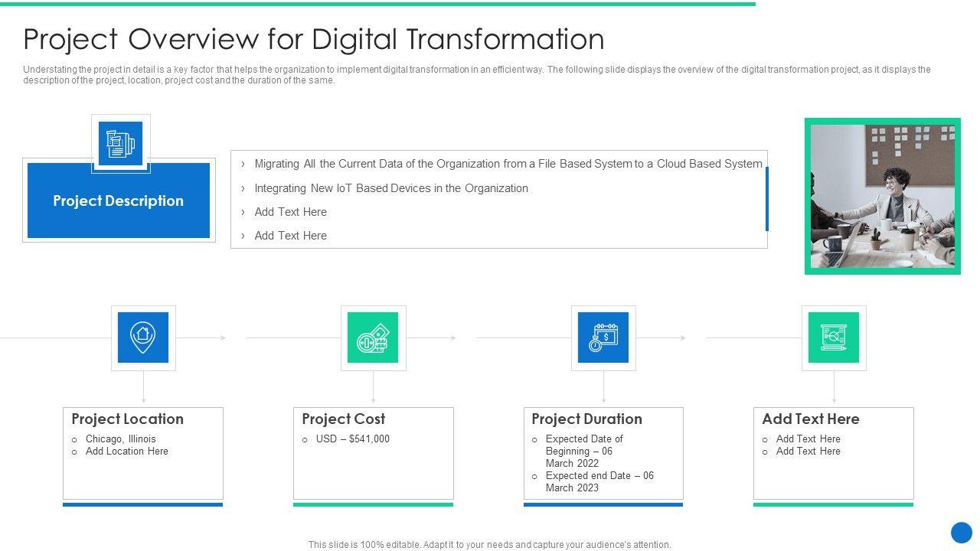Click the blue bar under Project Location card
The image size is (980, 551).
(143, 504)
